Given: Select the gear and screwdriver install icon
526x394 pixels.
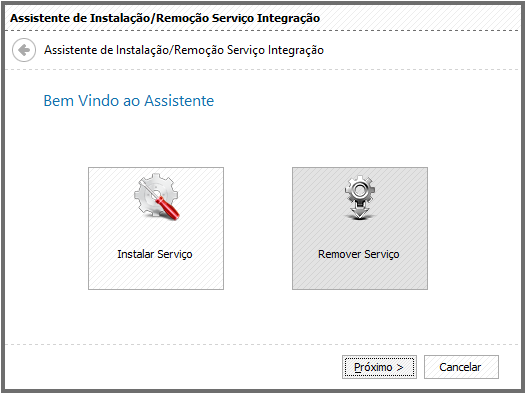Looking at the screenshot, I should pyautogui.click(x=157, y=197).
